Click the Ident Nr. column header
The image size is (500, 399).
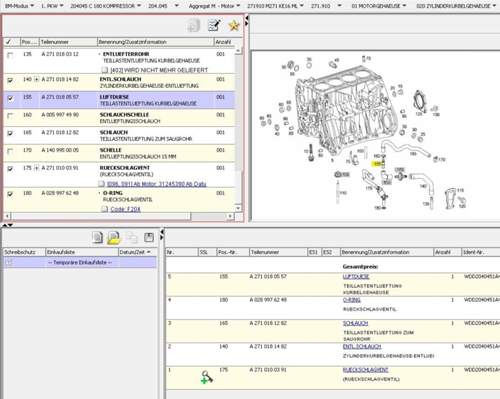(x=481, y=252)
